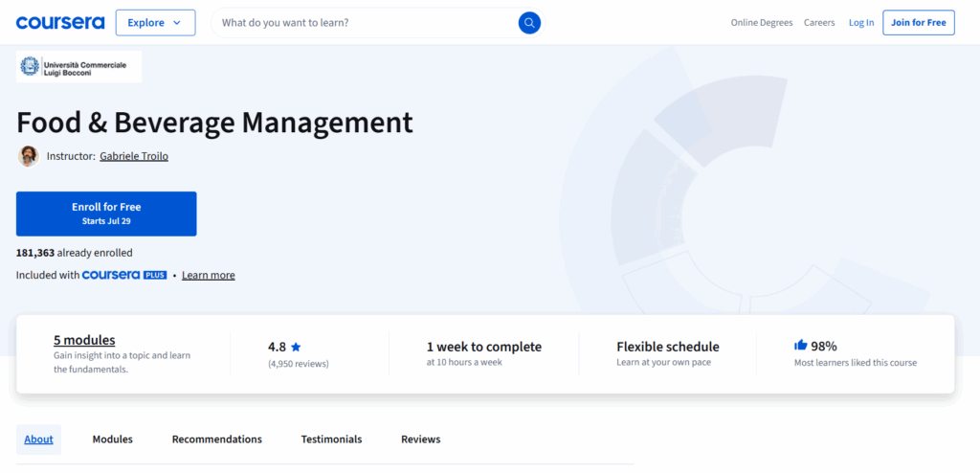The height and width of the screenshot is (473, 980).
Task: Switch to the Reviews tab
Action: [x=421, y=439]
